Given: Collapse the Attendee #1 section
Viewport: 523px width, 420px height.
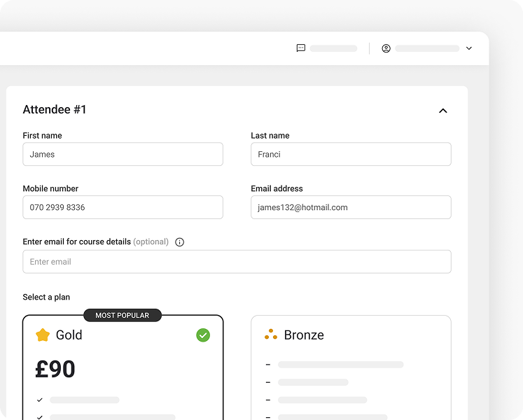Looking at the screenshot, I should (442, 111).
